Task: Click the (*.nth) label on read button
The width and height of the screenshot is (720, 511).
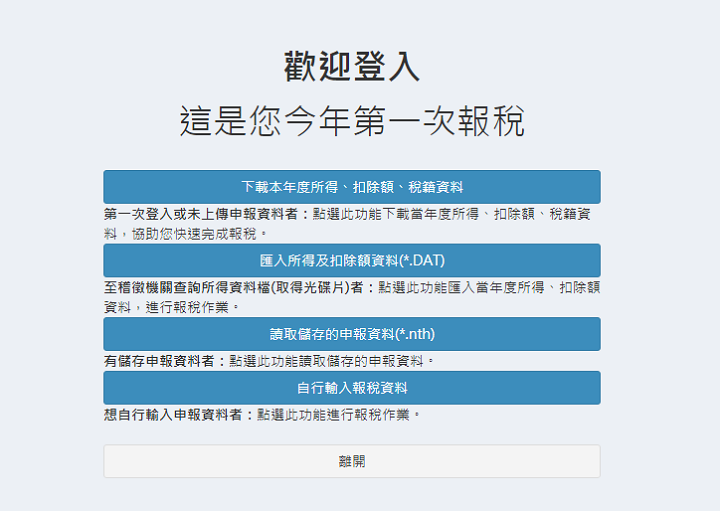Action: pyautogui.click(x=413, y=334)
